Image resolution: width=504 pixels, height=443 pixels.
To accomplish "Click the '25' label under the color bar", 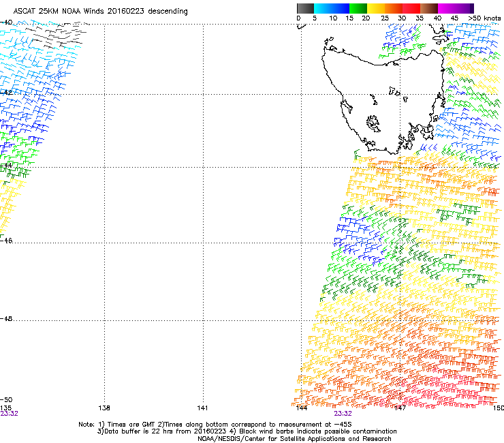I will pyautogui.click(x=385, y=18).
